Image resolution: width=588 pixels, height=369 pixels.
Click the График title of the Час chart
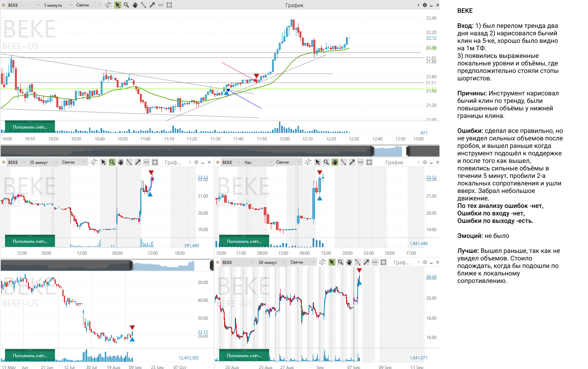point(394,162)
